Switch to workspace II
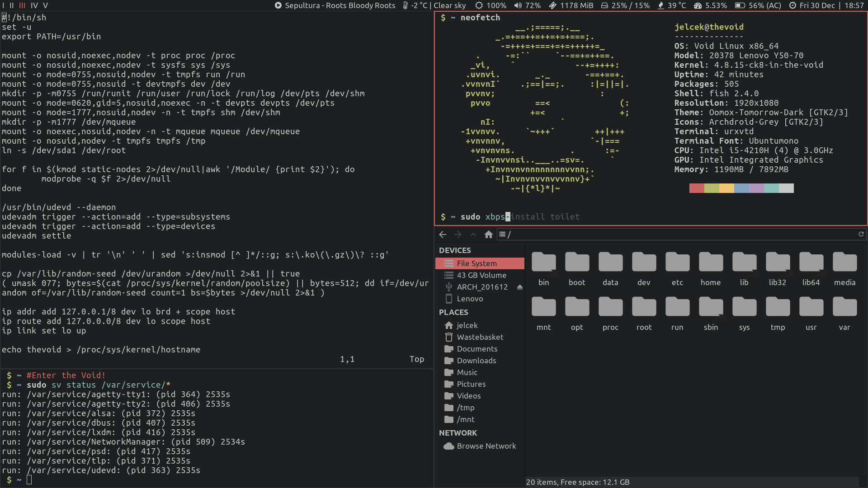 pyautogui.click(x=12, y=5)
